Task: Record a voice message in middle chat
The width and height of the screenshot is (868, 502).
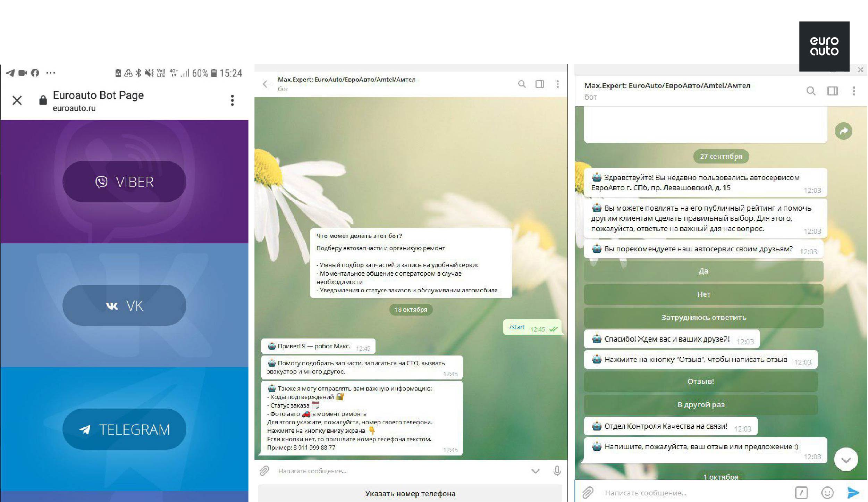Action: coord(557,471)
